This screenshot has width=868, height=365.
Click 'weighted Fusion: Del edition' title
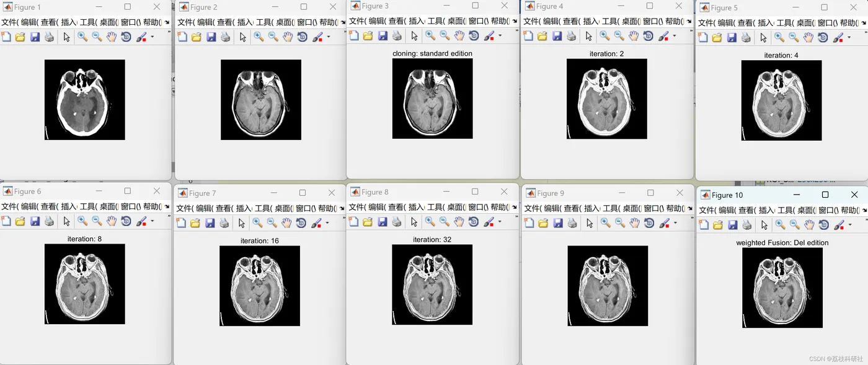(x=782, y=242)
